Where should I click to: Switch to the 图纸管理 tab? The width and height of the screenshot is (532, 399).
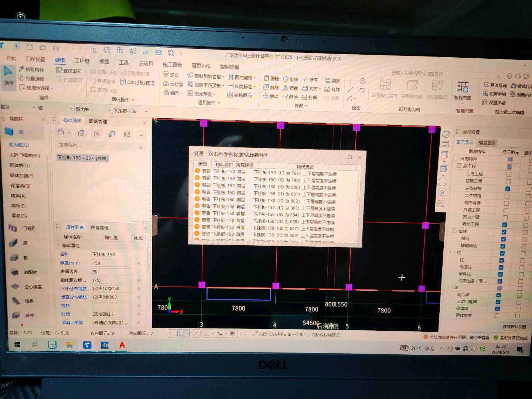(x=98, y=121)
